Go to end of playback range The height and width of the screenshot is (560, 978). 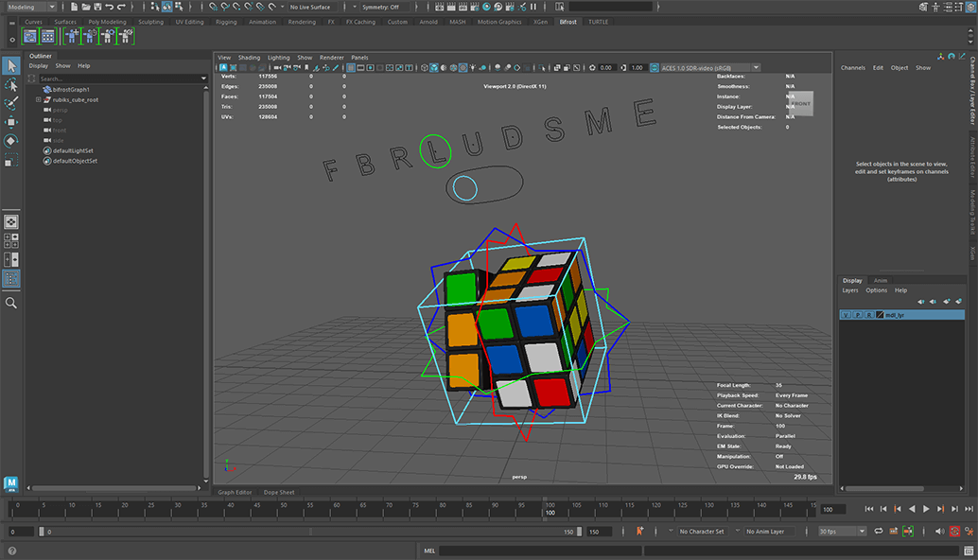point(969,509)
